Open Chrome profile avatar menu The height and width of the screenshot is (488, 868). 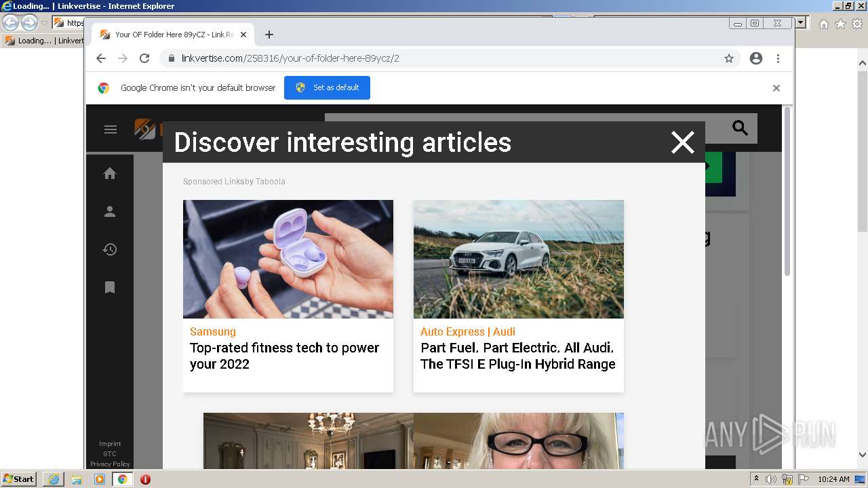click(x=756, y=58)
